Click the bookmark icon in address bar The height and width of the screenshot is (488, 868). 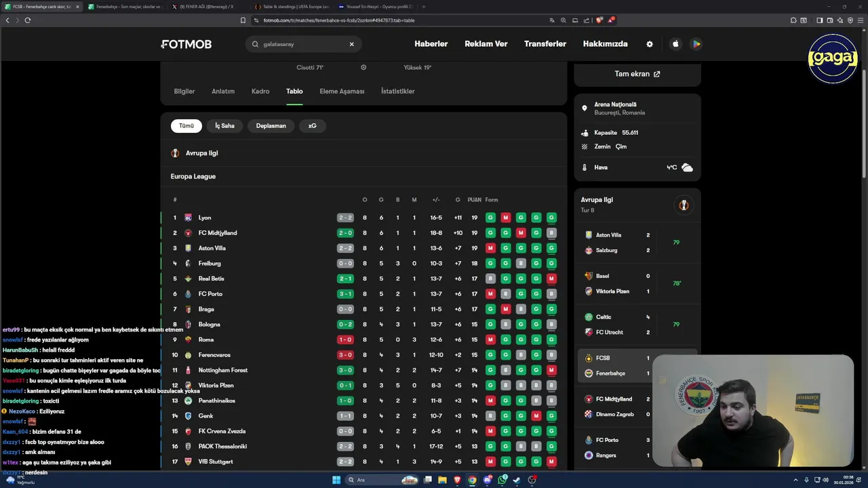coord(243,20)
